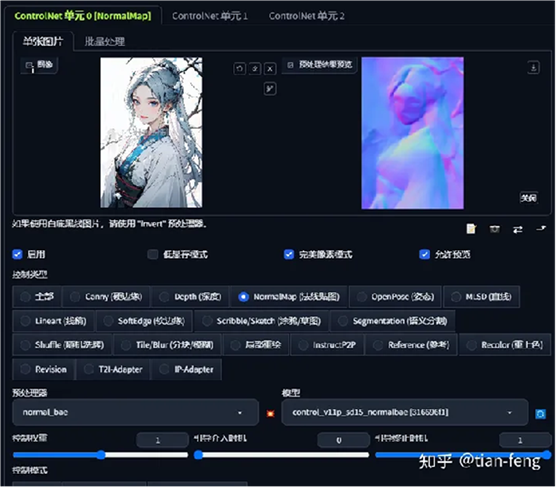556x487 pixels.
Task: Toggle the 启用 enable checkbox
Action: pyautogui.click(x=17, y=254)
